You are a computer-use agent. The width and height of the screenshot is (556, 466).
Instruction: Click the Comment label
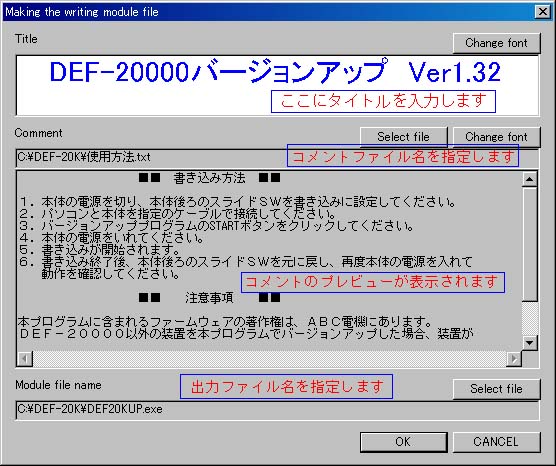click(38, 133)
